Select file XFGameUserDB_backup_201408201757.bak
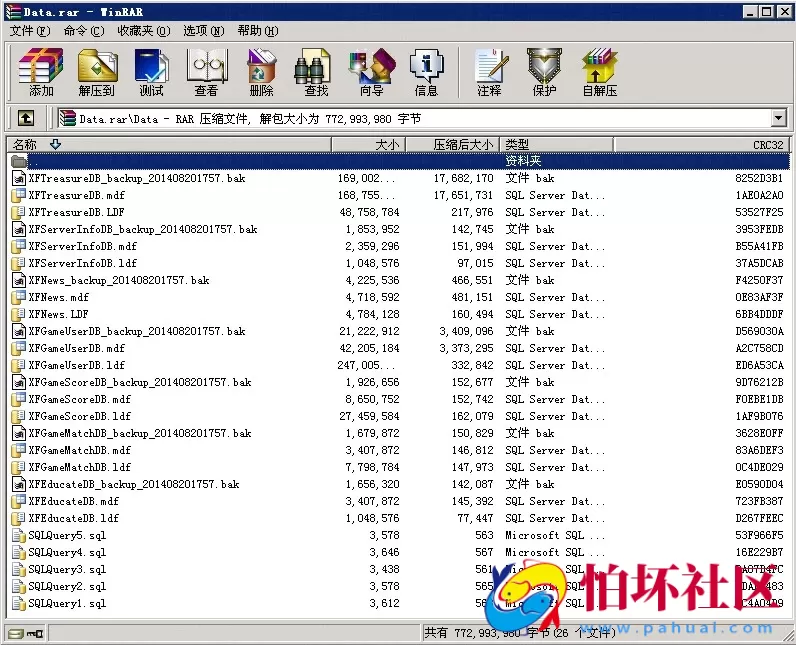The image size is (796, 645). tap(137, 331)
